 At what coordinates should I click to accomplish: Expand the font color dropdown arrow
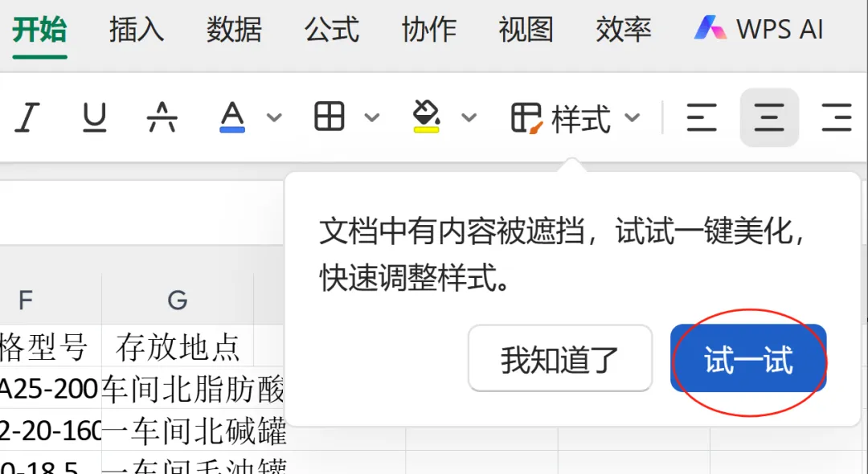click(x=274, y=117)
